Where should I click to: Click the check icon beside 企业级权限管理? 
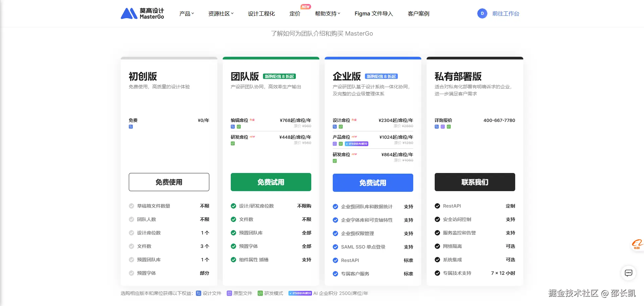pyautogui.click(x=335, y=233)
